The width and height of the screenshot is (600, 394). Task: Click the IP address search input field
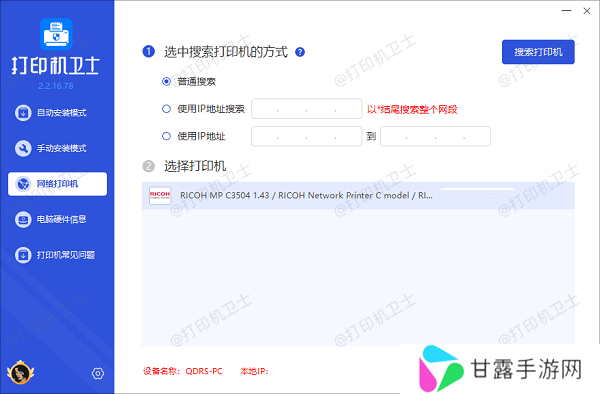pos(307,109)
